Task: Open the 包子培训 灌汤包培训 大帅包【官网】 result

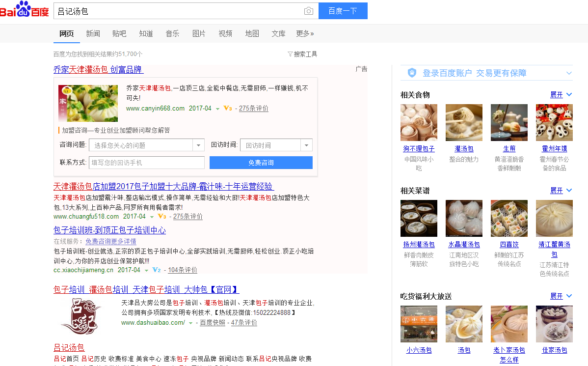Action: point(146,289)
